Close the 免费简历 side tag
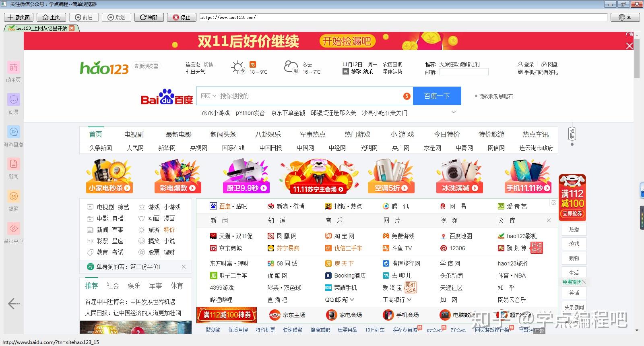Screen dimensions: 644x346 click(x=584, y=282)
